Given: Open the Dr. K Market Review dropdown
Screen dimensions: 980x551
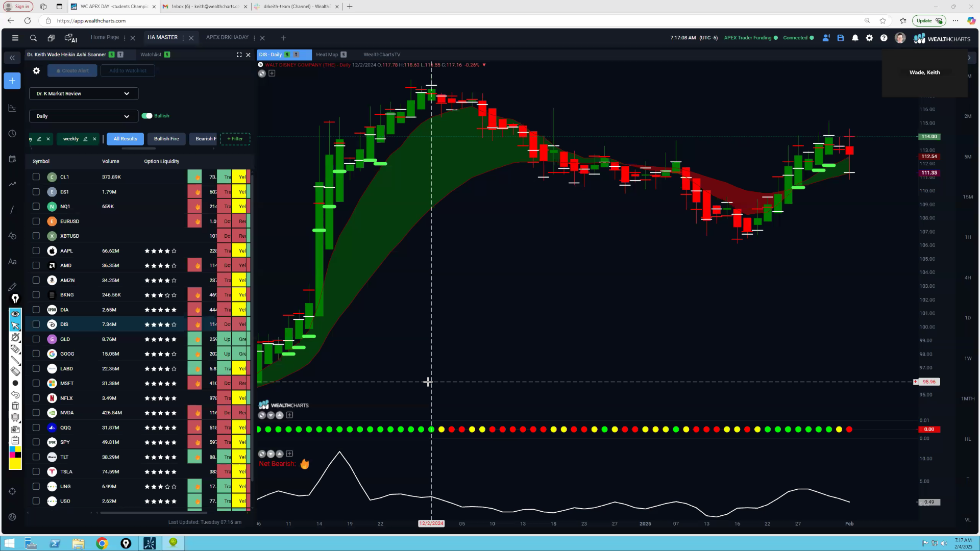Looking at the screenshot, I should tap(84, 94).
